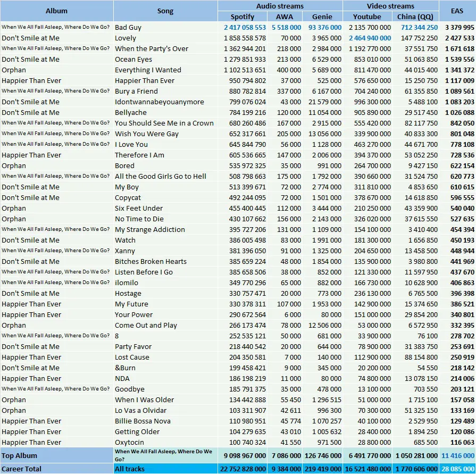Click the Watch song cell
Screen dimensions: 476x474
[165, 240]
